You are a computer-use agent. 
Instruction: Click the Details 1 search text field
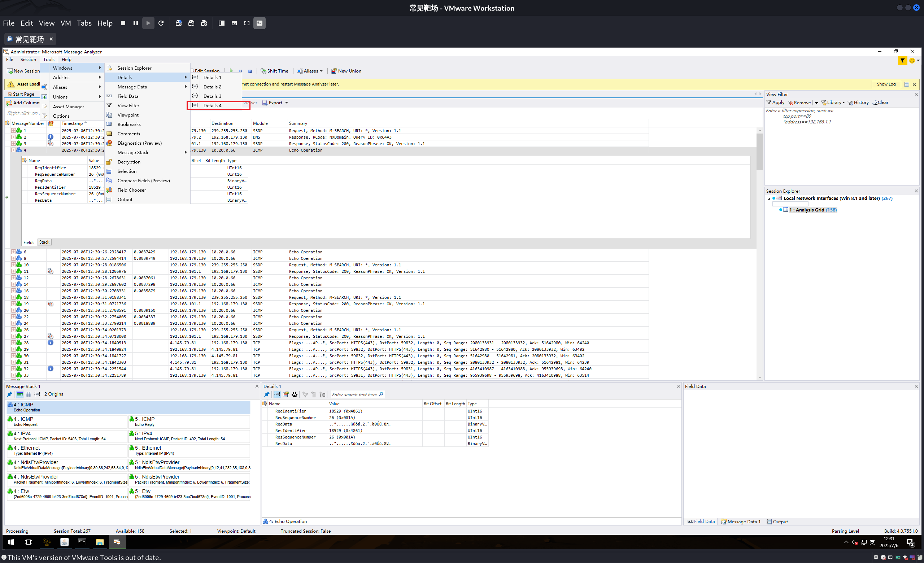pyautogui.click(x=354, y=395)
